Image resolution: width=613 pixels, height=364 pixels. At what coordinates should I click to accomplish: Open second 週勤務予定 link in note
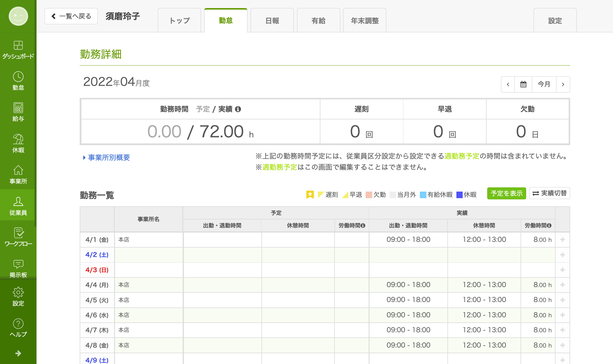[x=280, y=167]
